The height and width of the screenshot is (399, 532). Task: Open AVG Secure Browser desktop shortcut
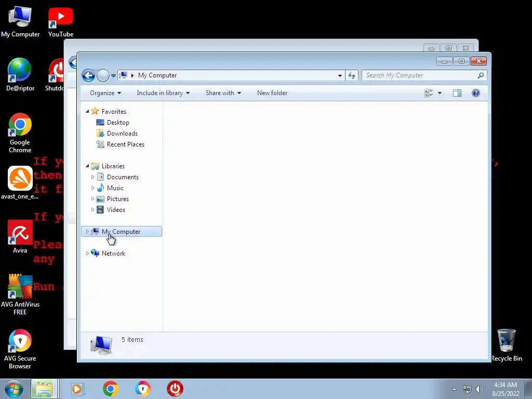tap(20, 349)
